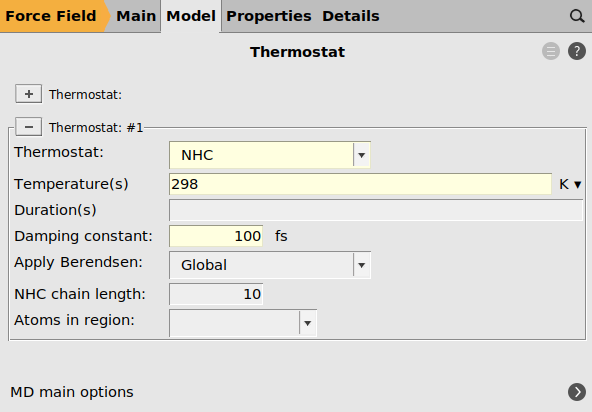Remove Thermostat #1 with minus button

click(29, 127)
